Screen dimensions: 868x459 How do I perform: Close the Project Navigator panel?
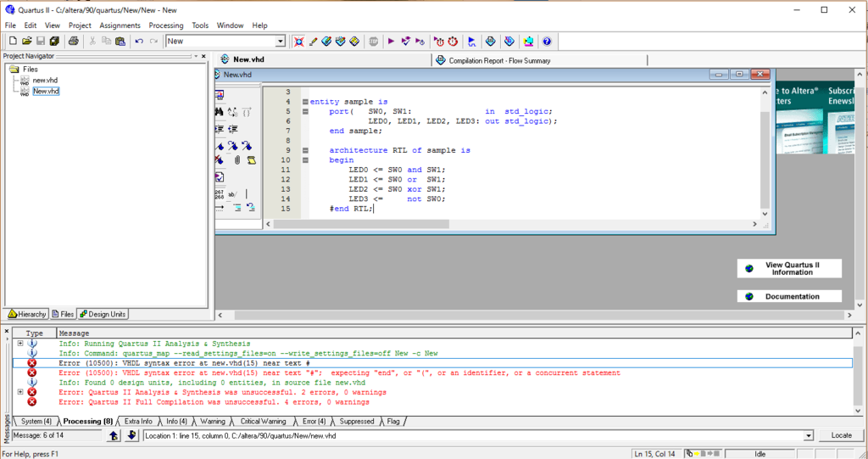pos(203,56)
